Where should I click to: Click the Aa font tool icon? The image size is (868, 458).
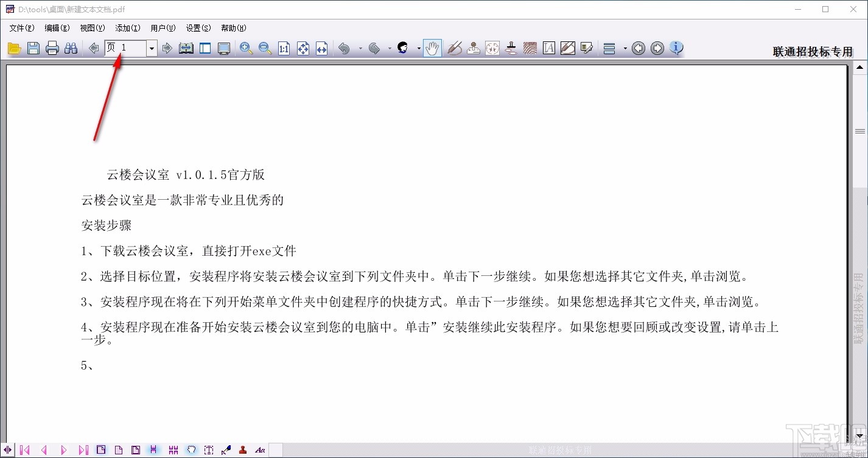click(260, 450)
